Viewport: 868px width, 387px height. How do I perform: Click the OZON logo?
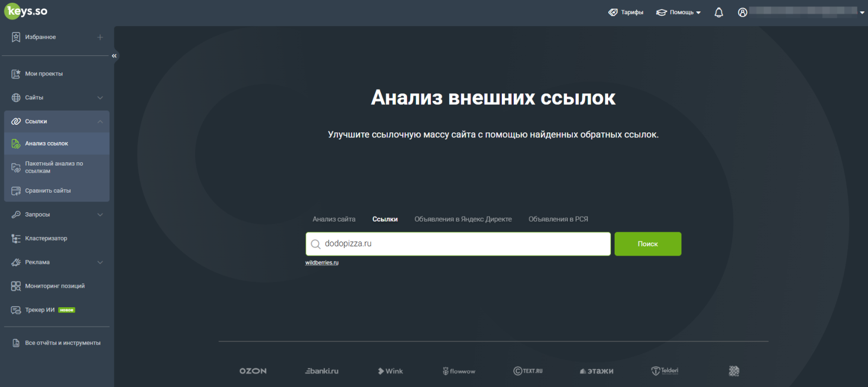pyautogui.click(x=253, y=371)
